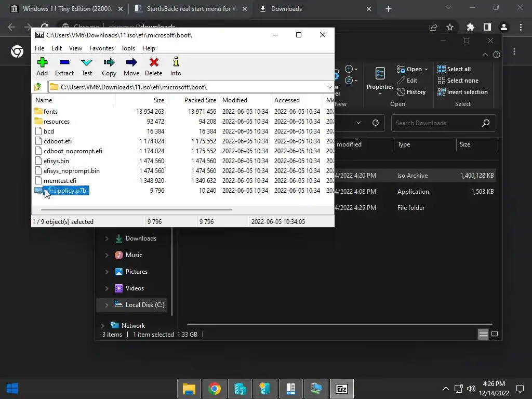Click the 7-Zip horizontal scrollbar

point(137,210)
